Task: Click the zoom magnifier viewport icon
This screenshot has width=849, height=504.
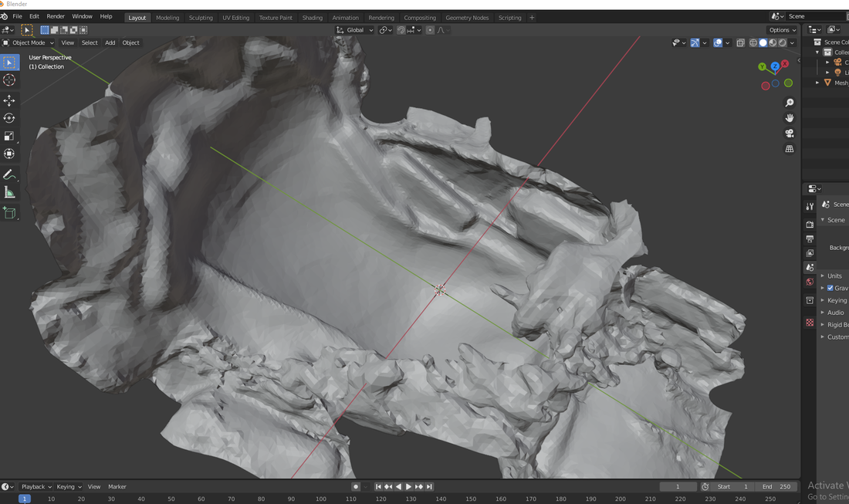Action: [x=790, y=103]
